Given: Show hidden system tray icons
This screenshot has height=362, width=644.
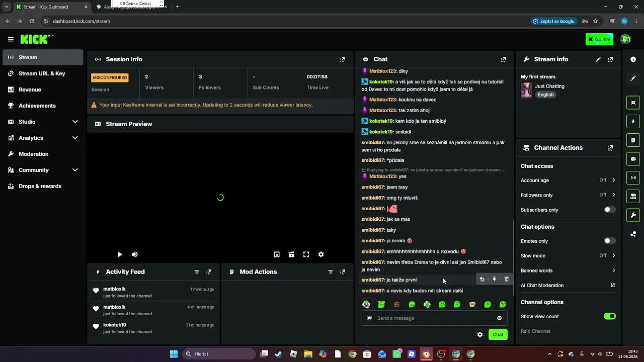Looking at the screenshot, I should pos(549,354).
